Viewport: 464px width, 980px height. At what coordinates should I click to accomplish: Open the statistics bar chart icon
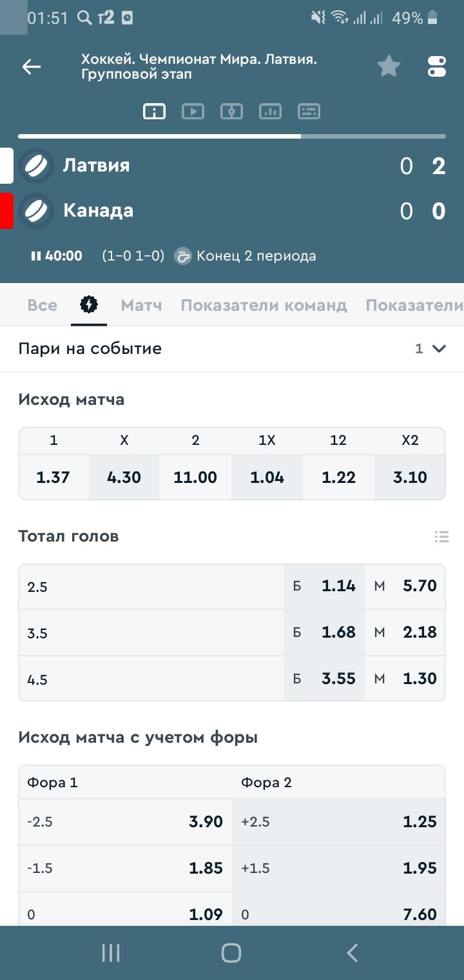tap(270, 112)
